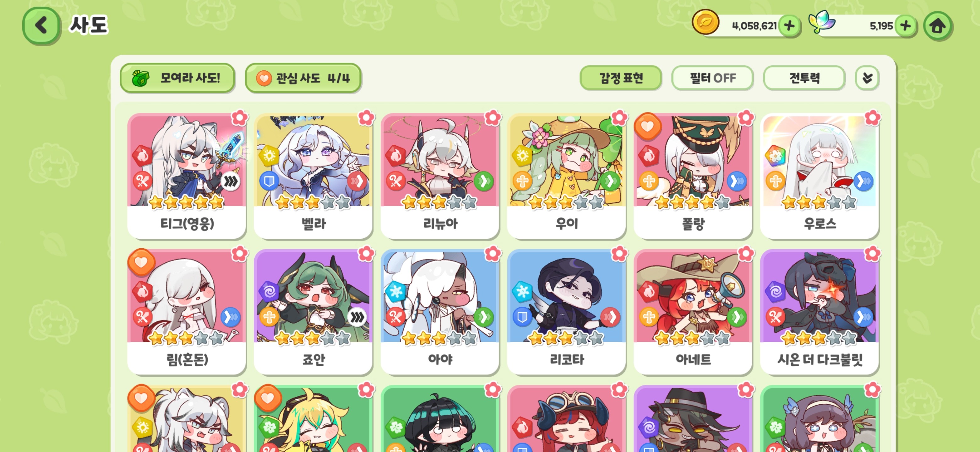Add crystal currency with plus button
Image resolution: width=980 pixels, height=452 pixels.
[x=906, y=26]
